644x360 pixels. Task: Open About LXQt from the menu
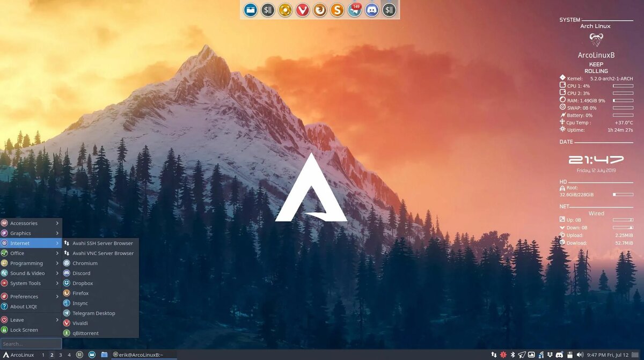click(24, 306)
